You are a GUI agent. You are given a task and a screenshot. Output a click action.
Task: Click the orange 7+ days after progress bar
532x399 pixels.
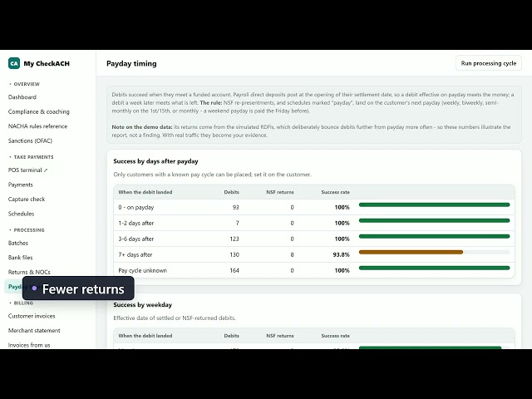[x=411, y=252]
